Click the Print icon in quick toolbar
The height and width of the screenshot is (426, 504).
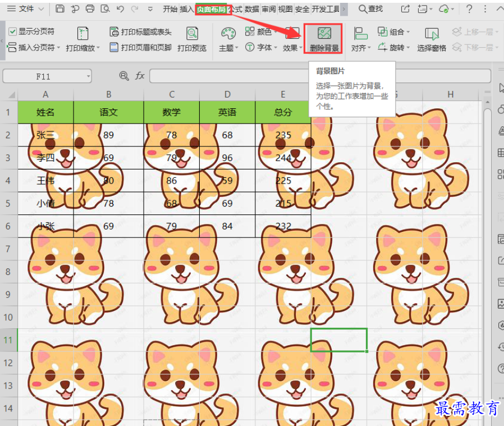click(x=90, y=8)
